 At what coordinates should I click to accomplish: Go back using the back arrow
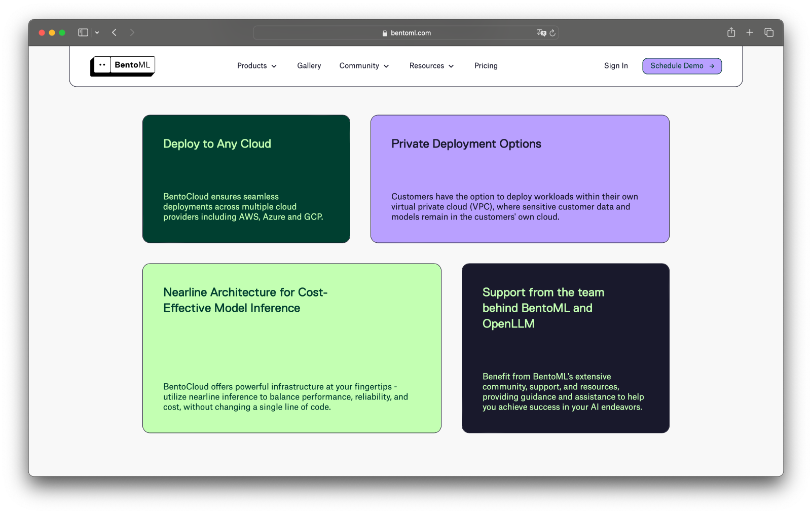click(x=115, y=32)
